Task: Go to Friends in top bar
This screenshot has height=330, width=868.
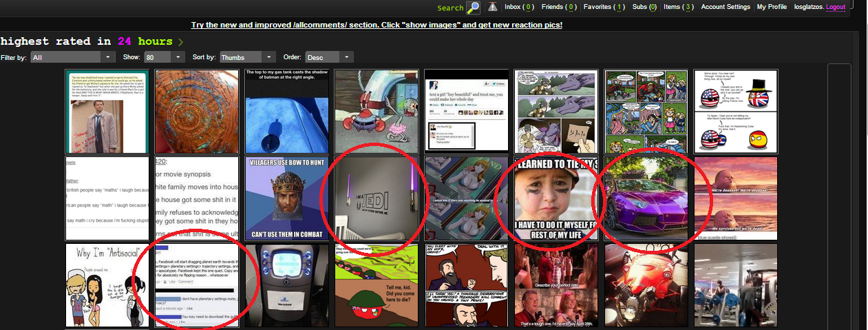Action: [x=558, y=7]
